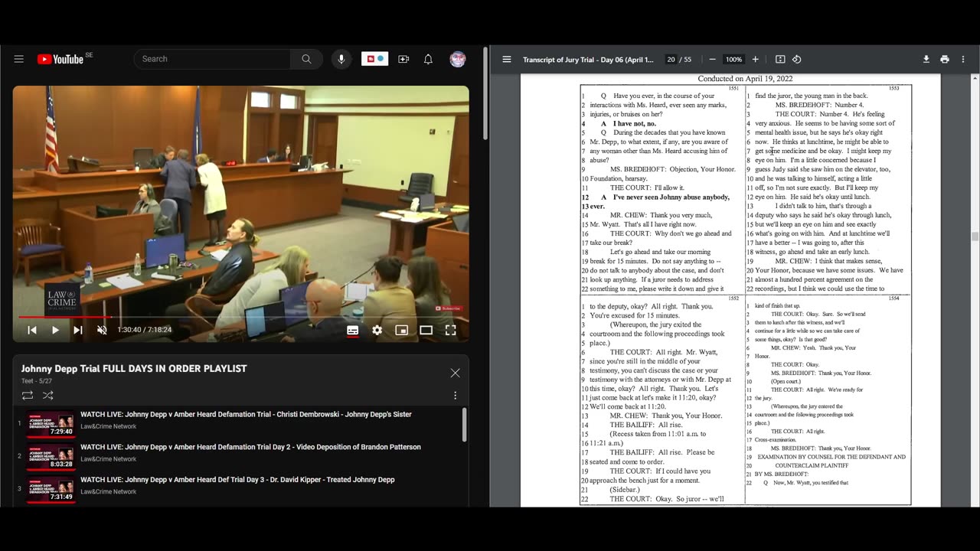This screenshot has height=551, width=980.
Task: Click the transcript page number 1552
Action: point(733,298)
